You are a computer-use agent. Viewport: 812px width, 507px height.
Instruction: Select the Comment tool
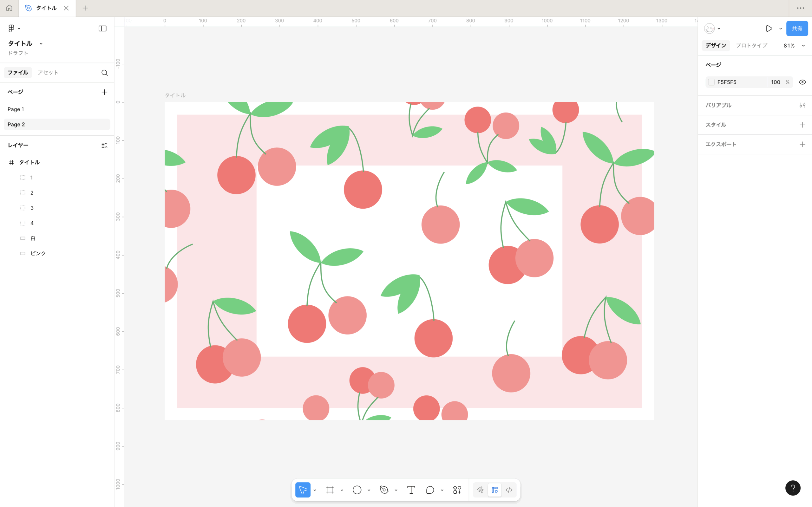click(x=430, y=490)
